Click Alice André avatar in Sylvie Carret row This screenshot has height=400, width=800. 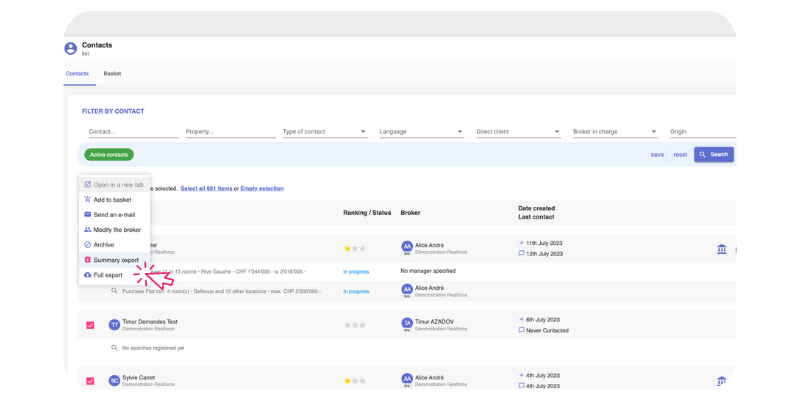[x=407, y=379]
